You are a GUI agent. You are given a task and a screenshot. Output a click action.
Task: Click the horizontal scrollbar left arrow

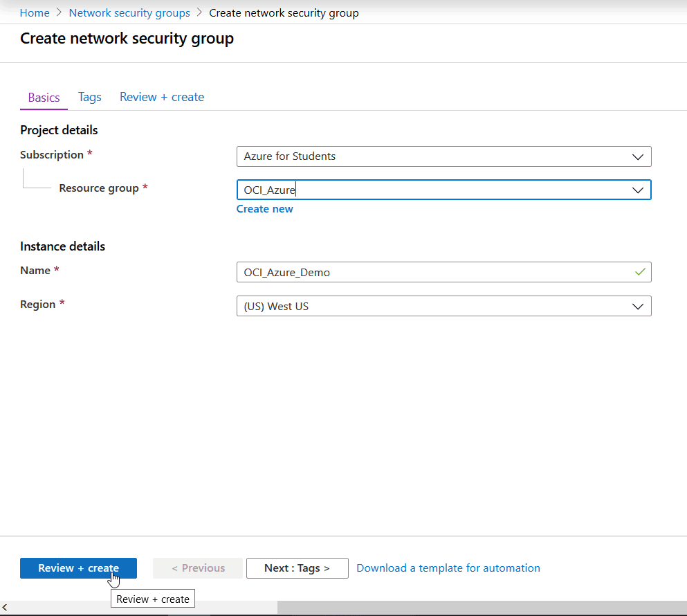[6, 608]
